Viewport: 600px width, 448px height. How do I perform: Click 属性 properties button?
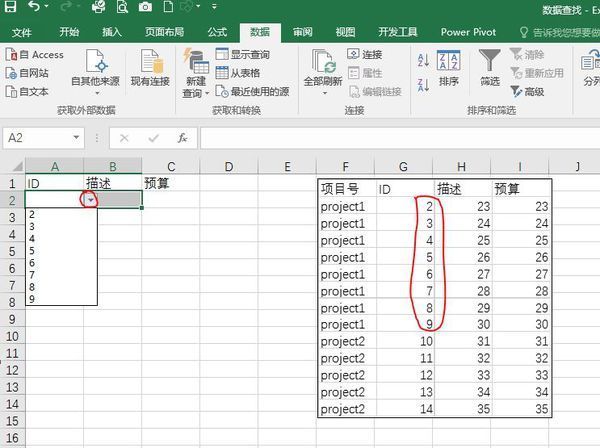click(365, 73)
